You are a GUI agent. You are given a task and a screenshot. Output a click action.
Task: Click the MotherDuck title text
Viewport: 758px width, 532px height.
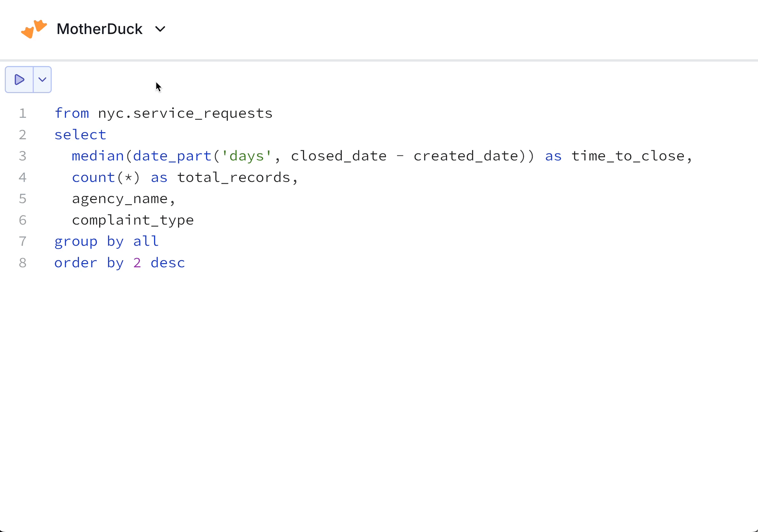point(99,29)
